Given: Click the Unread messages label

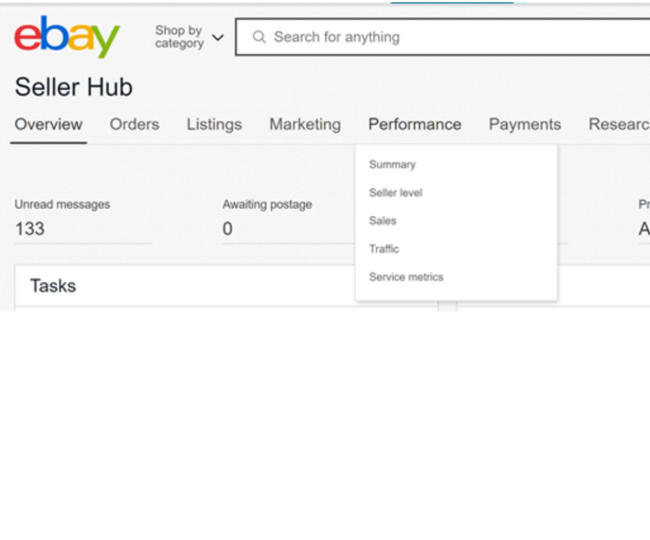Looking at the screenshot, I should tap(62, 204).
